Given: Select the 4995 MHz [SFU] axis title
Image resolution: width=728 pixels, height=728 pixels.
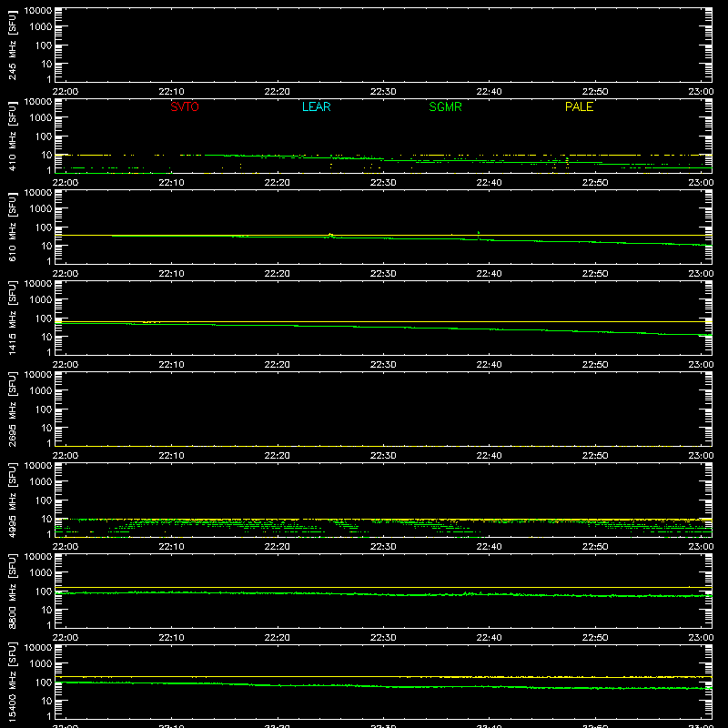Looking at the screenshot, I should coord(12,500).
